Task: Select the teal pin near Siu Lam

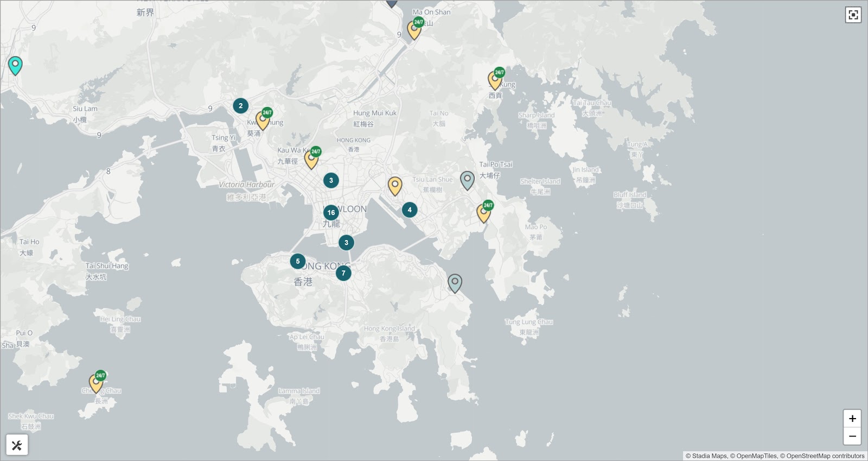Action: [x=15, y=66]
